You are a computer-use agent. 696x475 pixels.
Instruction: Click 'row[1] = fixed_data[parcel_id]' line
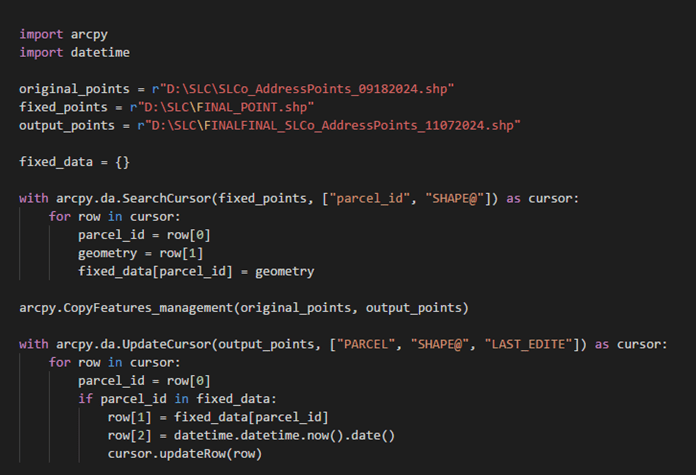218,417
